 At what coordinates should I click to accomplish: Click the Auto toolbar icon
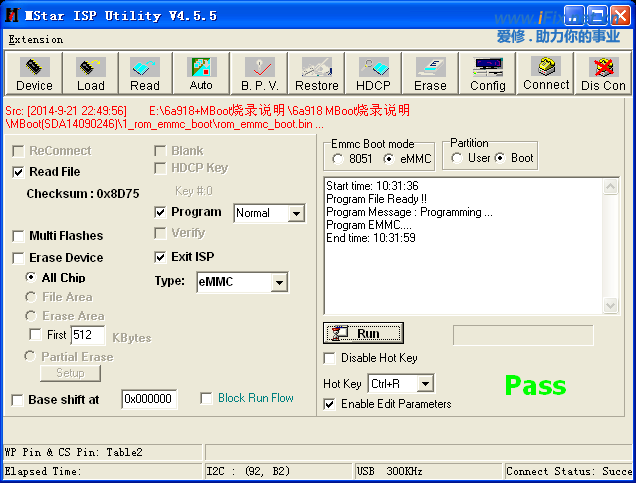click(x=201, y=74)
